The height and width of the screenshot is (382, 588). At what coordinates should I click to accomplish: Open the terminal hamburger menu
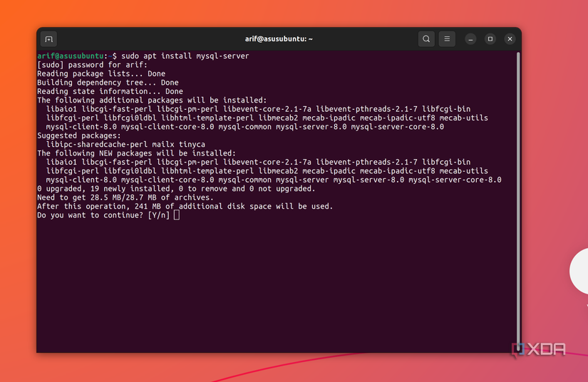coord(447,39)
